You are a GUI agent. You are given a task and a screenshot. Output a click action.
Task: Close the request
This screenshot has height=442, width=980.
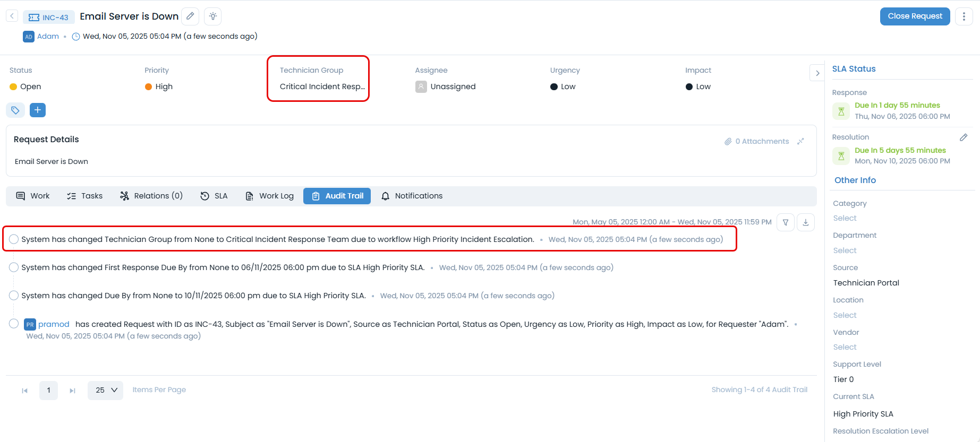pyautogui.click(x=915, y=16)
